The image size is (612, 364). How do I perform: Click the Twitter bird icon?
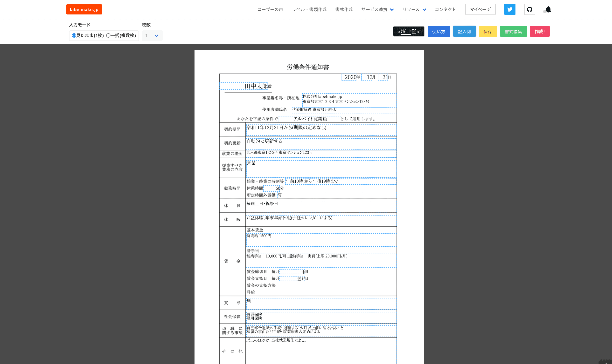510,9
